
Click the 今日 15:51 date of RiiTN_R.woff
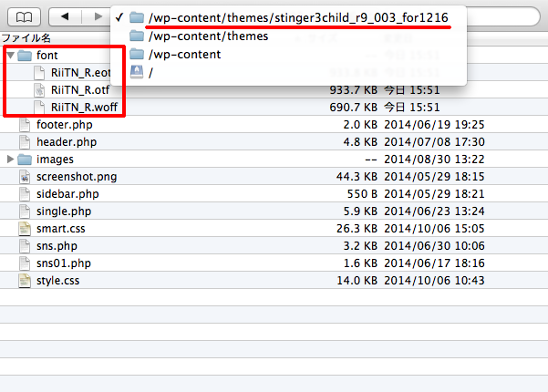(412, 108)
